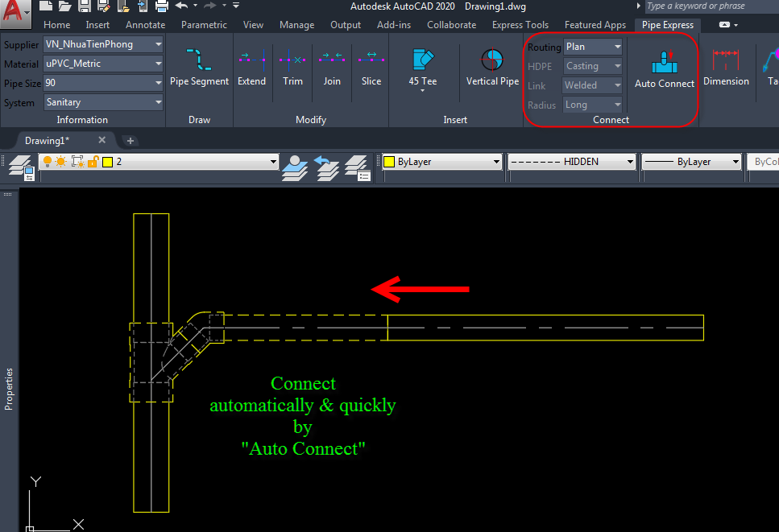Select the Slice pipe tool
The width and height of the screenshot is (779, 532).
(x=371, y=67)
